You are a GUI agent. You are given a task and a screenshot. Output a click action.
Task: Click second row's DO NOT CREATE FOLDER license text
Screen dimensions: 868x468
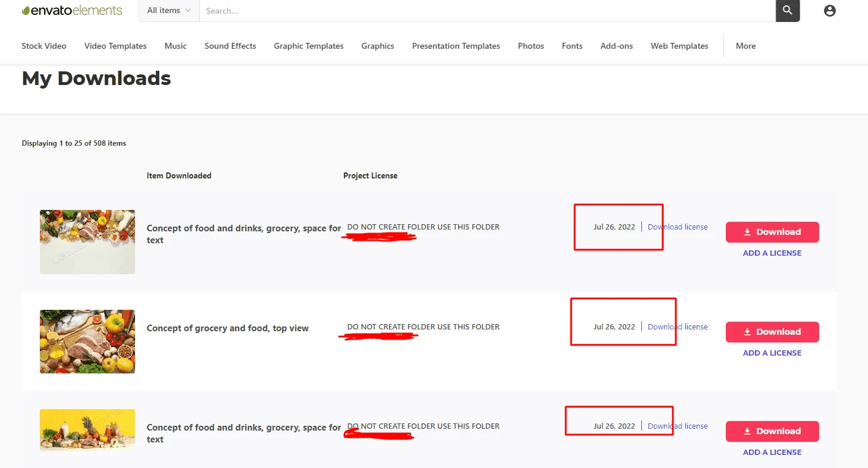click(424, 327)
